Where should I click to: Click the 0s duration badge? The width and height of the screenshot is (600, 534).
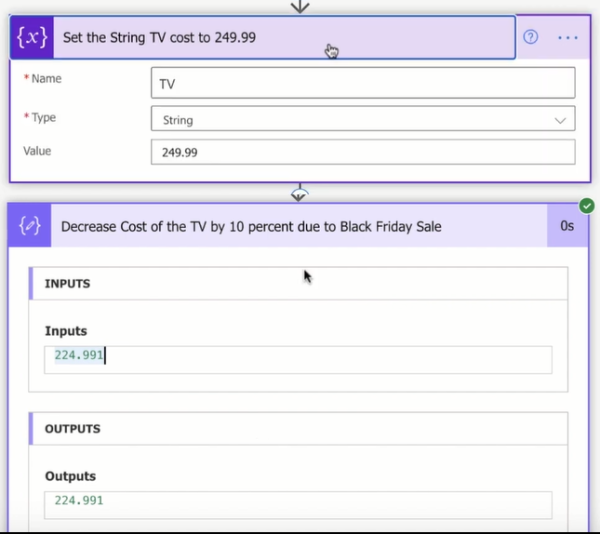(567, 226)
